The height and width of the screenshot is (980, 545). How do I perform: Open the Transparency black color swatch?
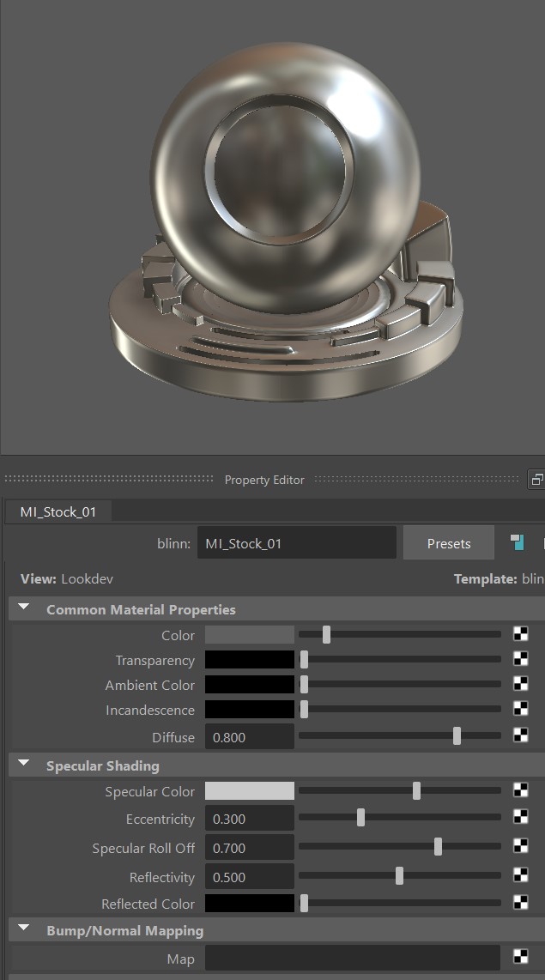coord(250,659)
